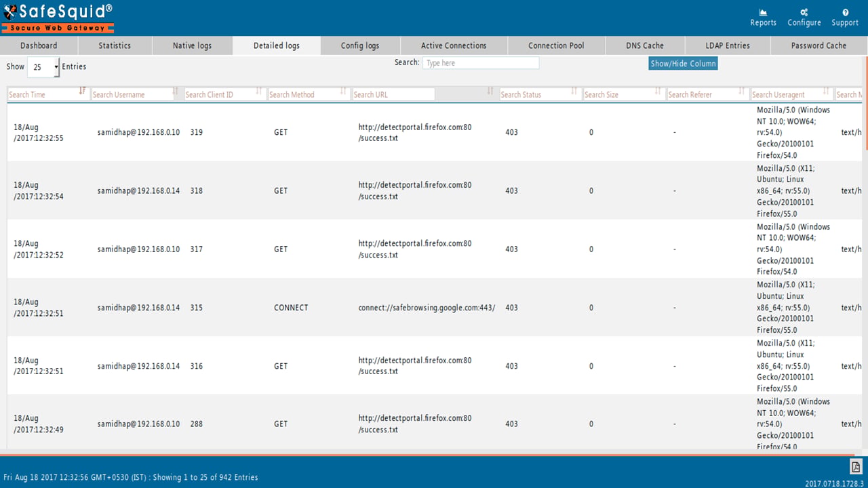Select the Detailed logs tab
The image size is (868, 488).
click(277, 45)
